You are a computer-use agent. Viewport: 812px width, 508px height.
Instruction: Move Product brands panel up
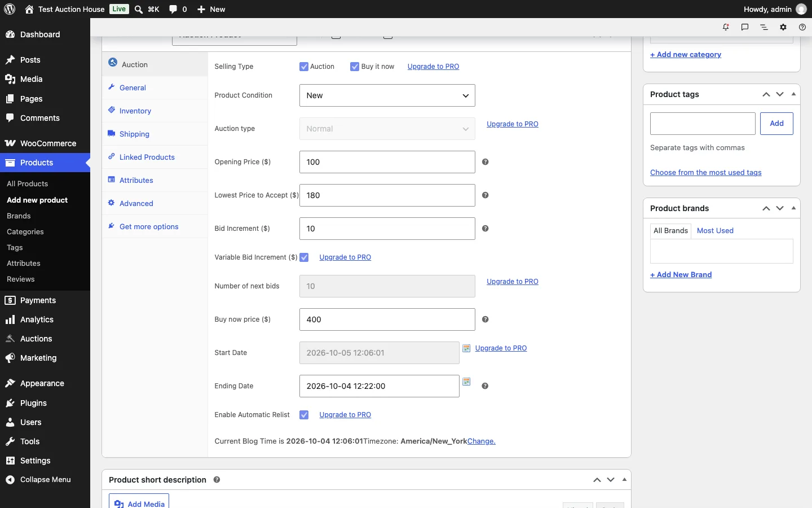pyautogui.click(x=766, y=208)
